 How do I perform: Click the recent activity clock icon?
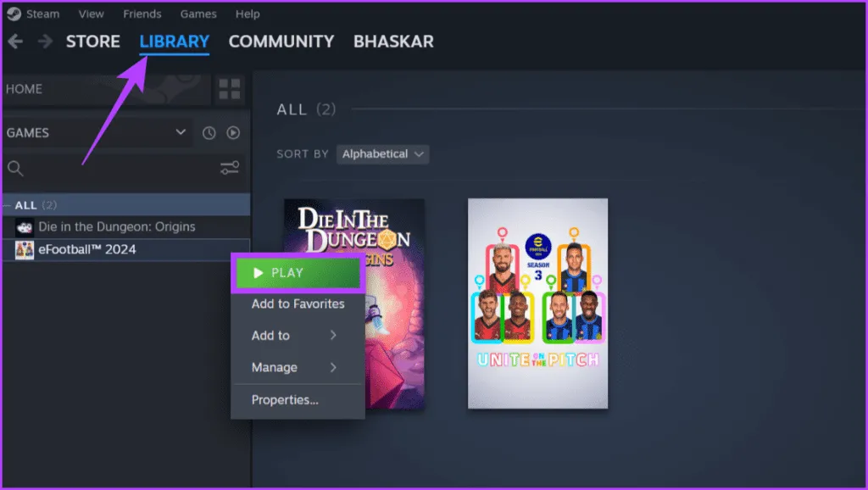click(209, 133)
